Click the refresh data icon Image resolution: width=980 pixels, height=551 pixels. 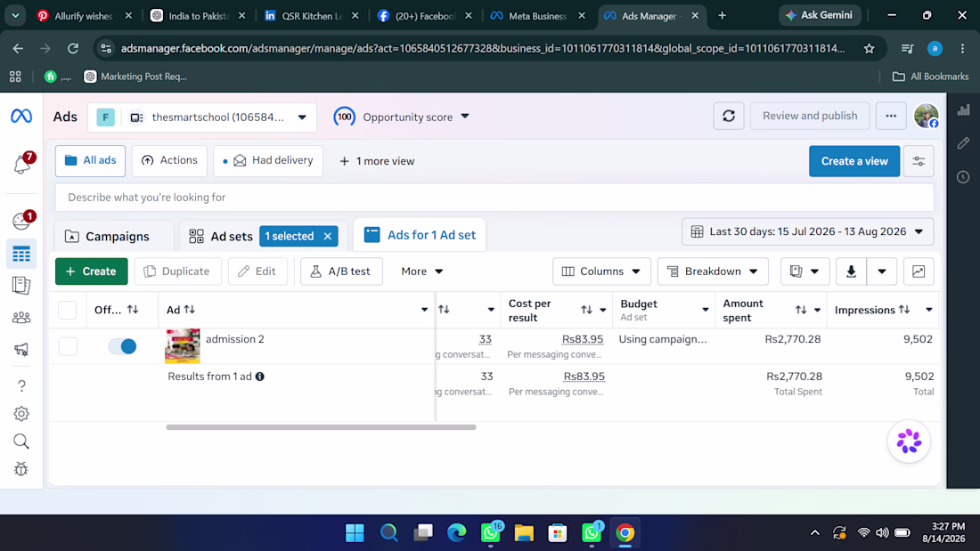click(x=729, y=117)
